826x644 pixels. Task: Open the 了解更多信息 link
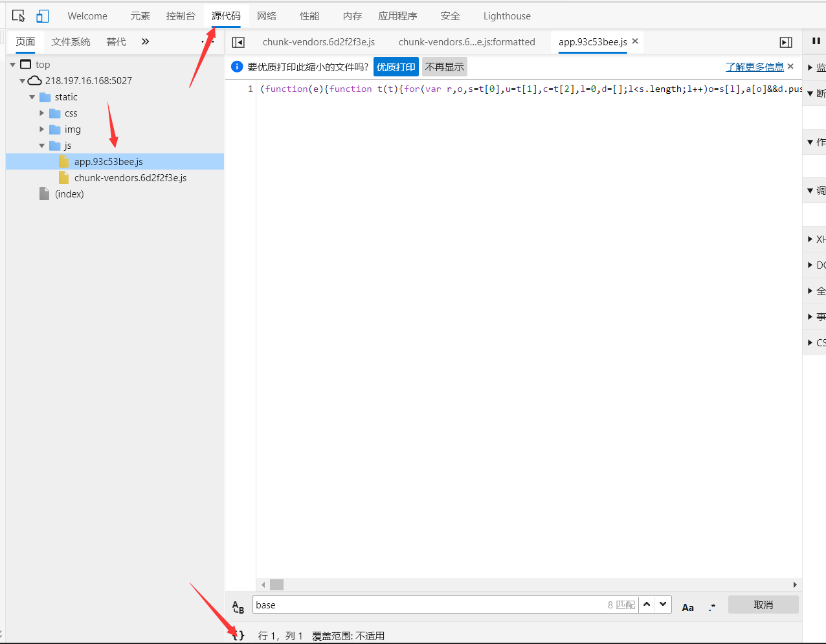coord(754,67)
